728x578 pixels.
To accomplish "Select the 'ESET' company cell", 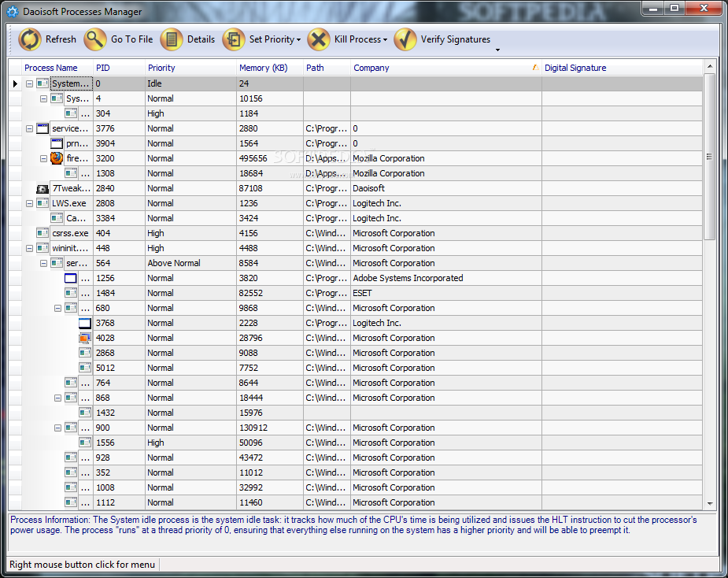I will (x=445, y=293).
